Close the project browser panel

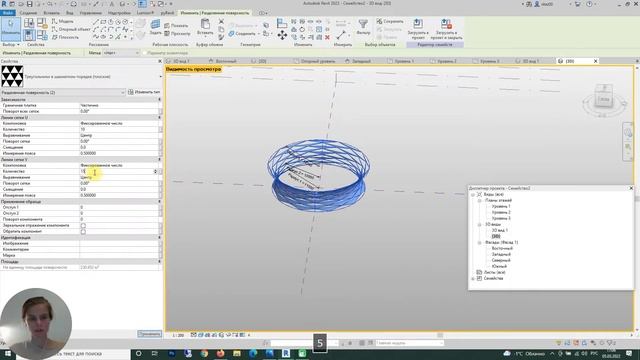[x=631, y=188]
